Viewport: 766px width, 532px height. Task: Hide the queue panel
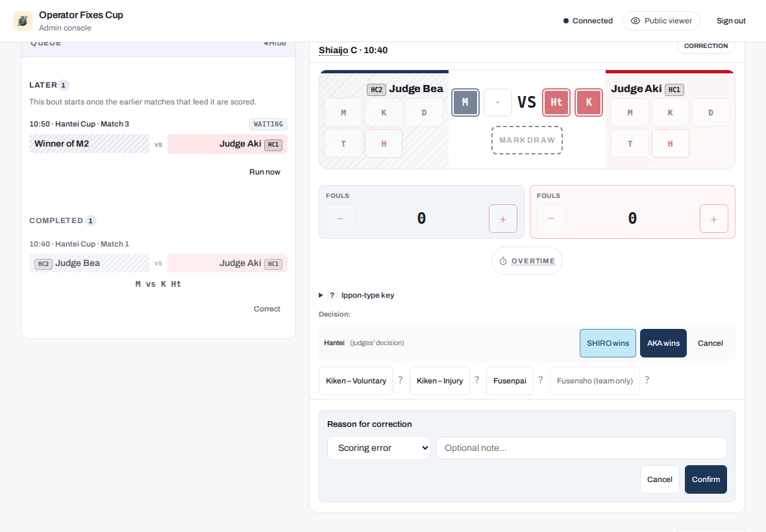click(x=275, y=43)
